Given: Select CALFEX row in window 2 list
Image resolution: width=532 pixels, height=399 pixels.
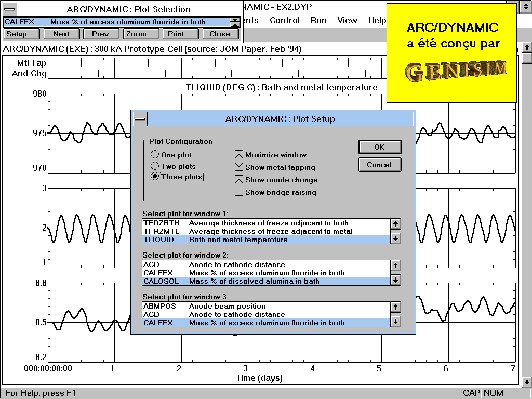Looking at the screenshot, I should click(267, 273).
